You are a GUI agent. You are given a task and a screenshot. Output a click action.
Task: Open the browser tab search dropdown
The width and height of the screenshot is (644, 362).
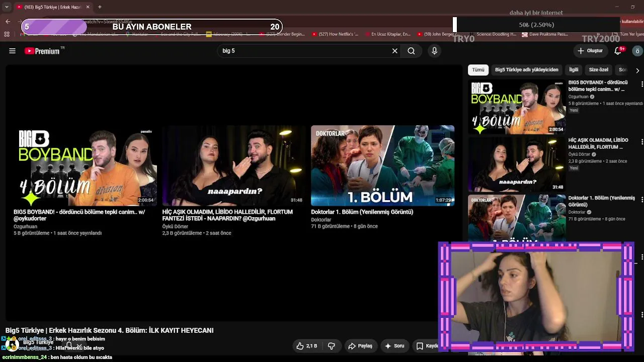(7, 7)
